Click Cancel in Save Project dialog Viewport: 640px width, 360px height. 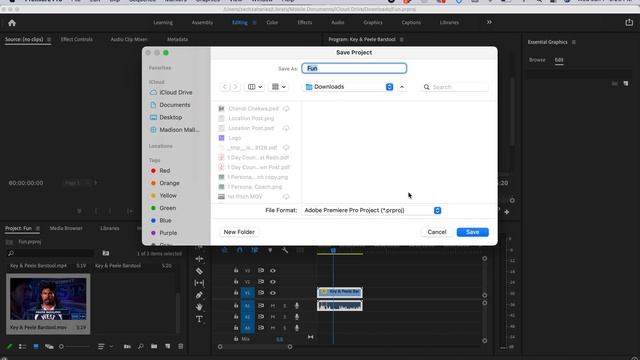coord(437,232)
